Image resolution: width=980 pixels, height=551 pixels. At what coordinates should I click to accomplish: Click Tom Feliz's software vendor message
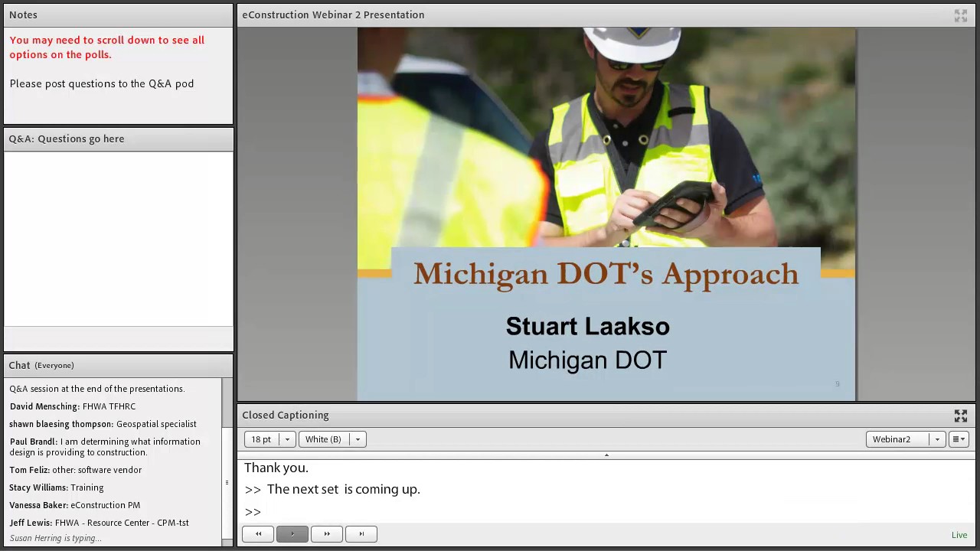[x=76, y=470]
